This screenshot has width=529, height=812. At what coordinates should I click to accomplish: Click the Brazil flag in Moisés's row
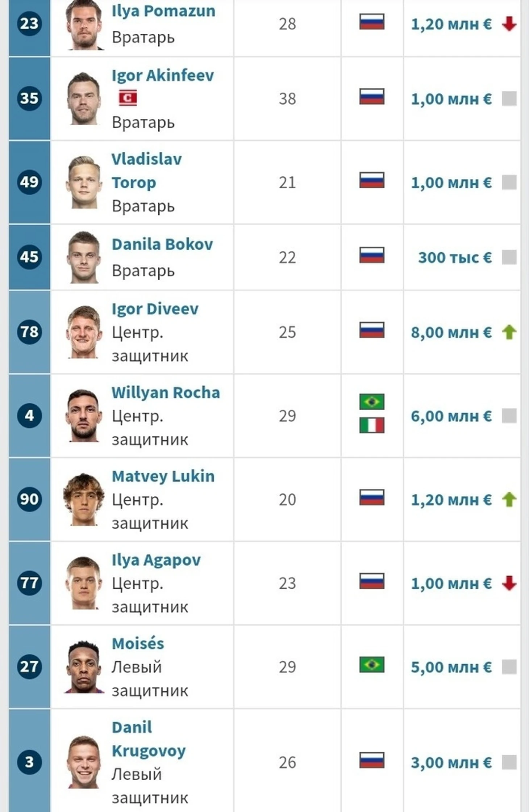pos(372,665)
